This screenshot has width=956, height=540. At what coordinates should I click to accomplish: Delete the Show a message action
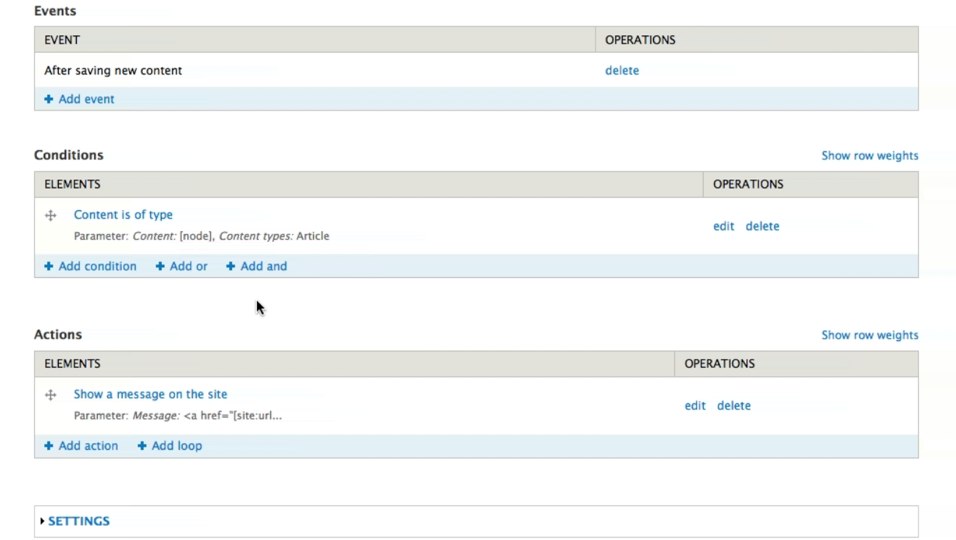(x=733, y=406)
